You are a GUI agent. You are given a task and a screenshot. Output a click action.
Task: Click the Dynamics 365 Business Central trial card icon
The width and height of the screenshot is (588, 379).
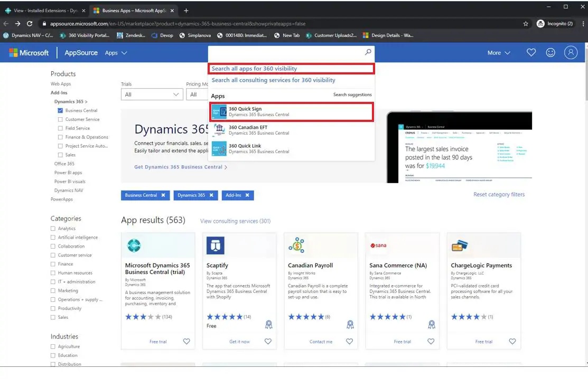click(x=134, y=245)
